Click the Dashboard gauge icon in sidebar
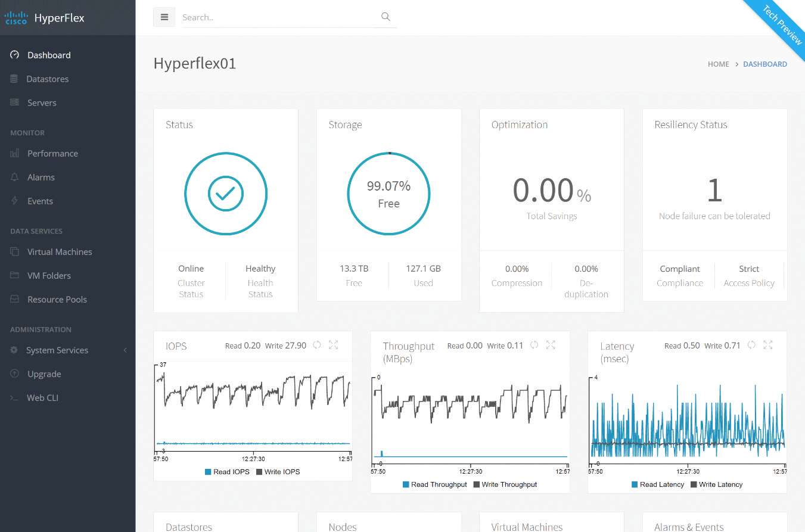 coord(15,55)
